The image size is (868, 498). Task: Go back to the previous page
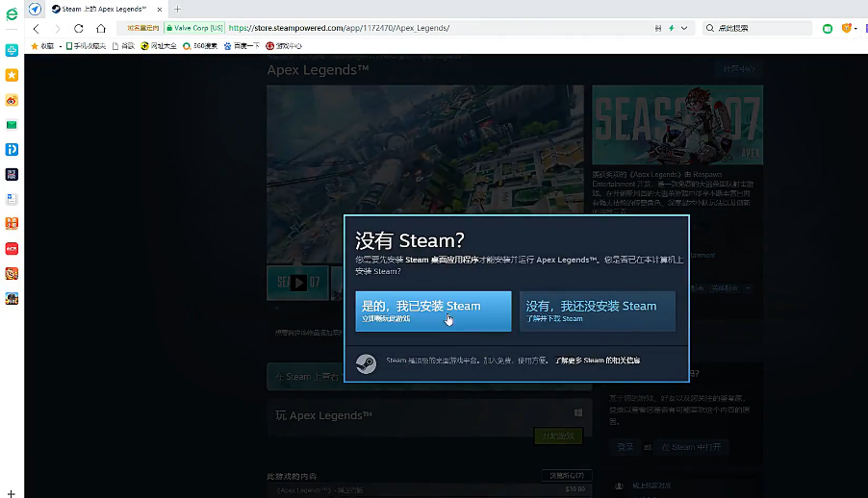[37, 28]
